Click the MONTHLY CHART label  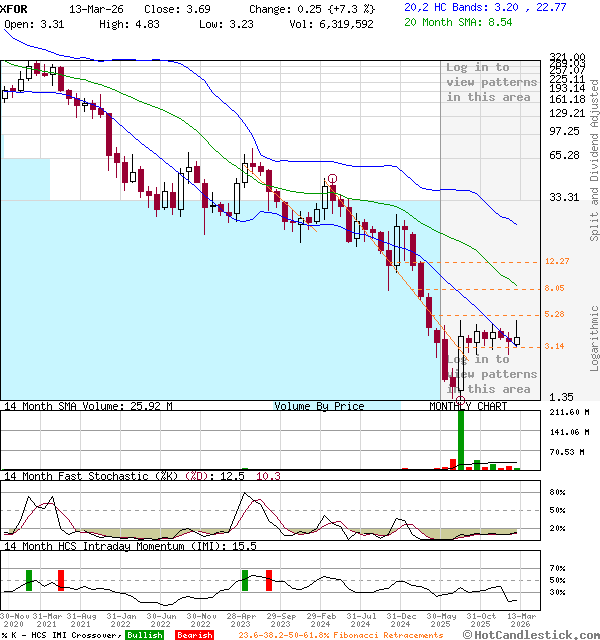pyautogui.click(x=468, y=406)
